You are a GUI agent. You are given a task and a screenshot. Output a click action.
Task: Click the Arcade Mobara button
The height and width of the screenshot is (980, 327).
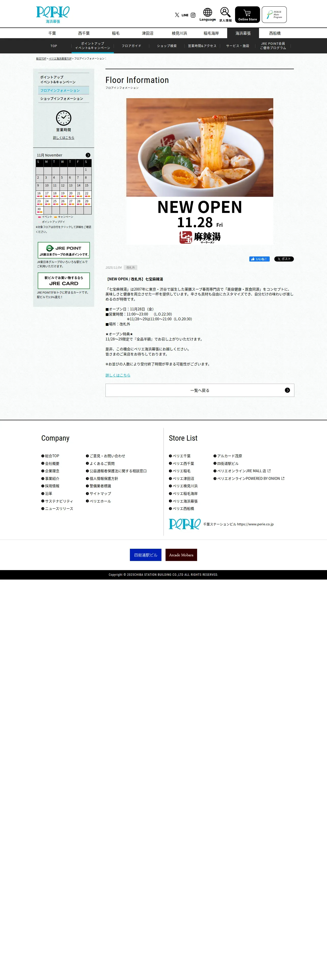181,555
